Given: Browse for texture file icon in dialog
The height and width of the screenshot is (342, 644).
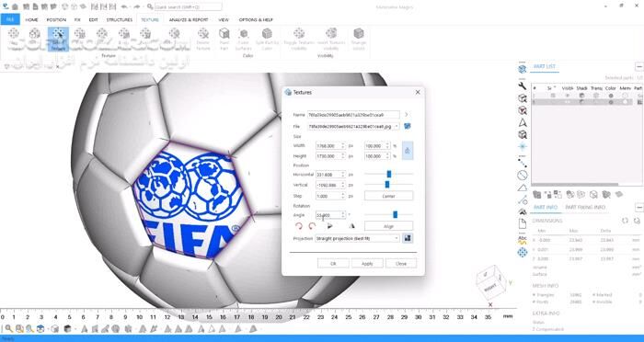Looking at the screenshot, I should coord(407,126).
